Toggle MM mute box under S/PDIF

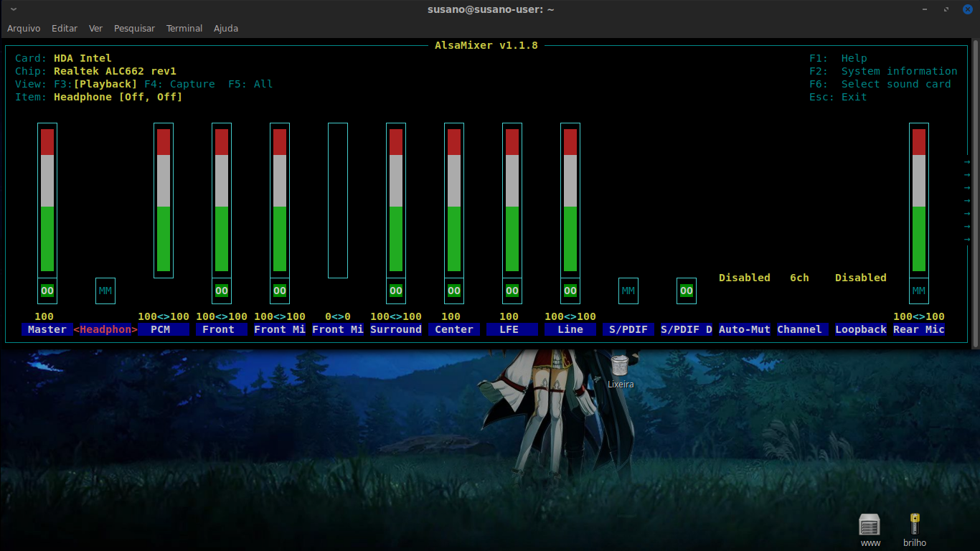pos(628,291)
